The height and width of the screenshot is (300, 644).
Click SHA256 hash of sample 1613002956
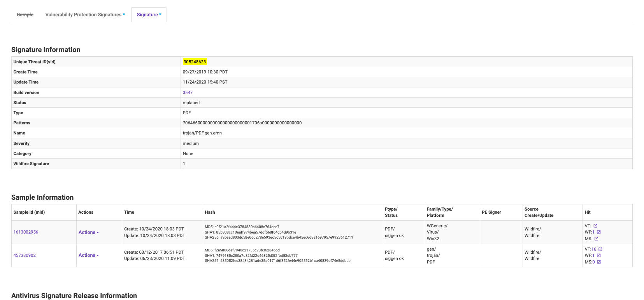pos(279,237)
